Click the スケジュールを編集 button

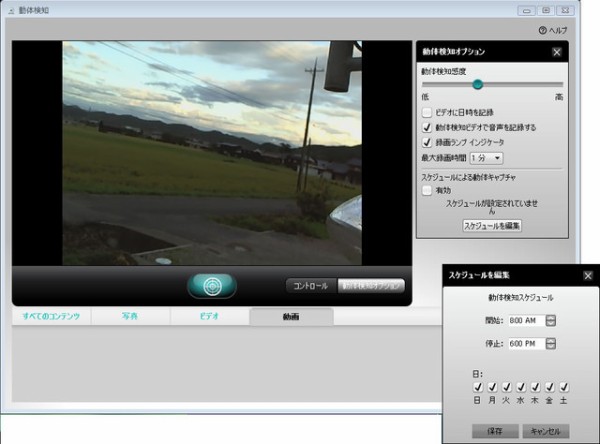[492, 226]
